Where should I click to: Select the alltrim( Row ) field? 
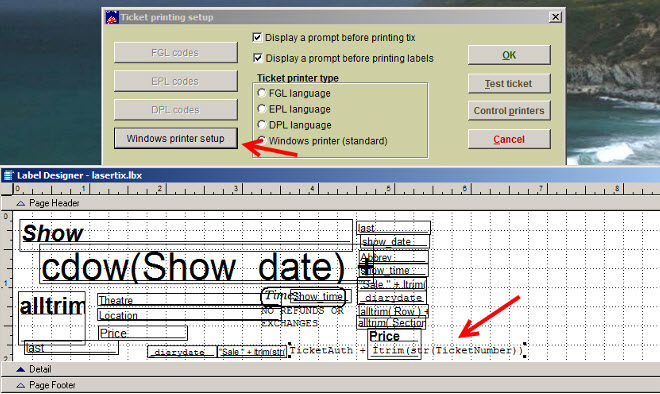click(393, 311)
